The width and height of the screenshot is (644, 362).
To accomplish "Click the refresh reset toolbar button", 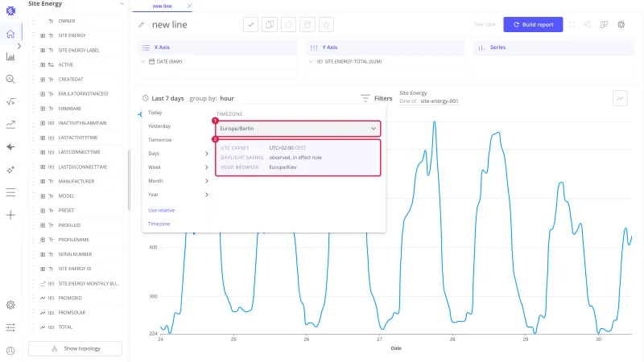I will pos(288,25).
